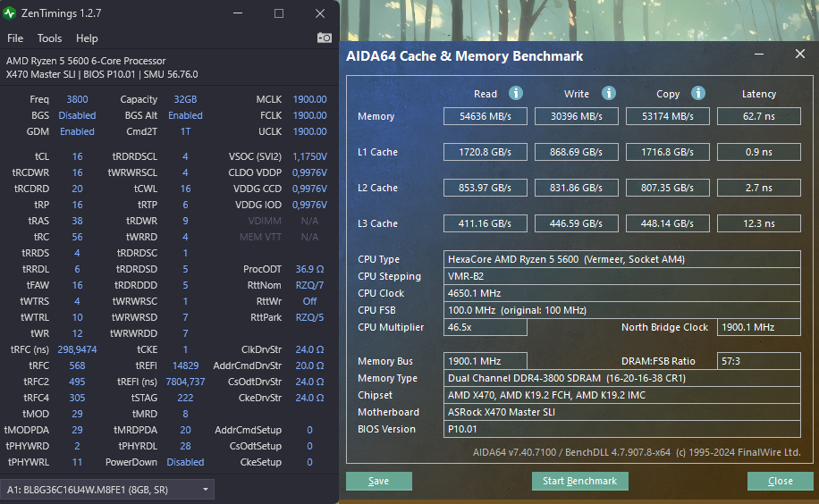Click the Chipset field AMD X470
Viewport: 819px width, 504px height.
click(622, 395)
